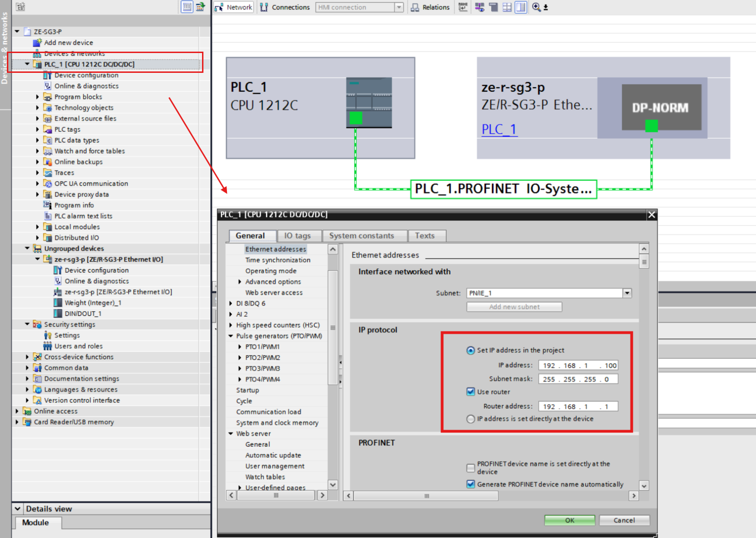Expand High speed counters (HSC)
756x538 pixels.
coord(231,325)
